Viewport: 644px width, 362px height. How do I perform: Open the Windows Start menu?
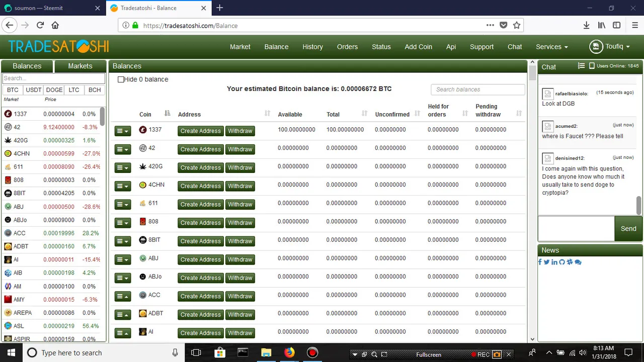12,352
